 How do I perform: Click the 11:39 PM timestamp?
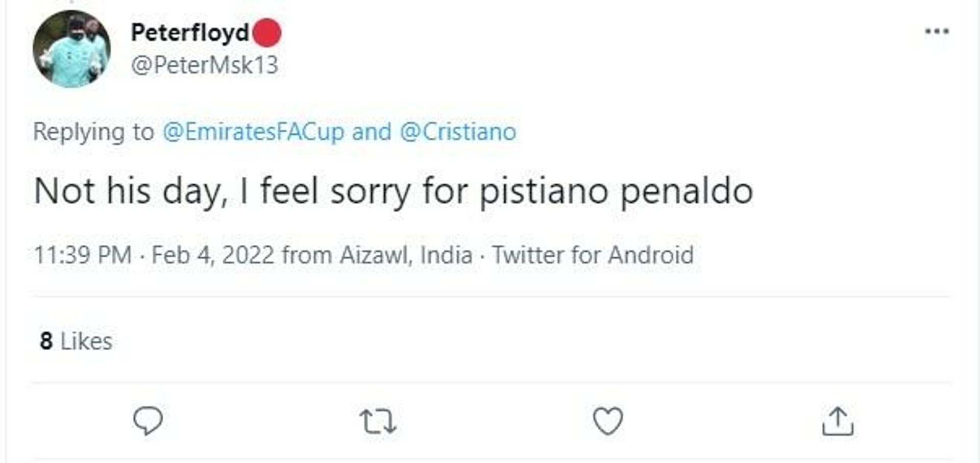[x=83, y=255]
